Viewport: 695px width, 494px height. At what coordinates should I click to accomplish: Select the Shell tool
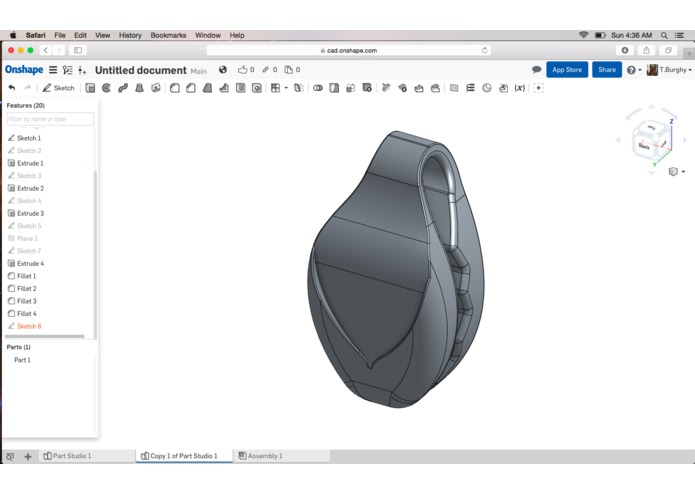(x=240, y=88)
